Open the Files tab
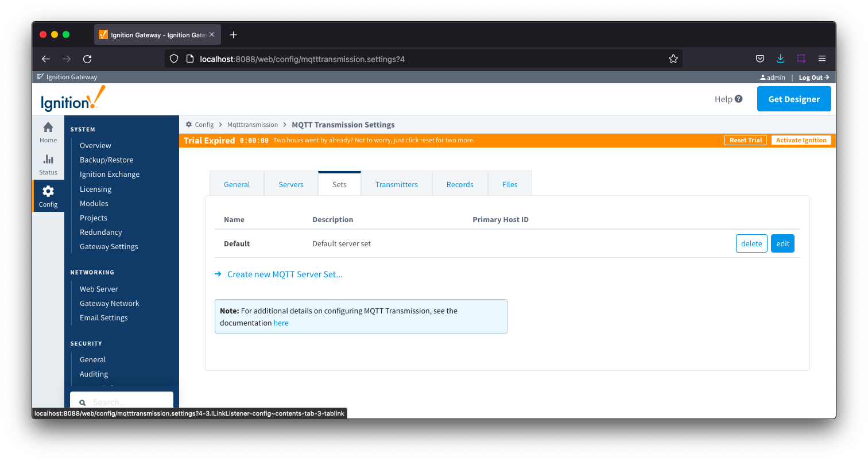The image size is (868, 461). [x=510, y=184]
